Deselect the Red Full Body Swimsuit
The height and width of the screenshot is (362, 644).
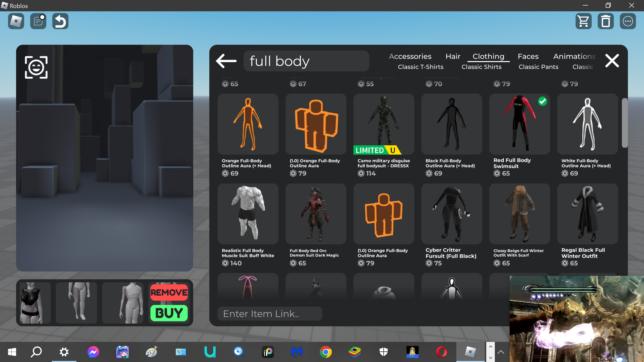tap(519, 124)
